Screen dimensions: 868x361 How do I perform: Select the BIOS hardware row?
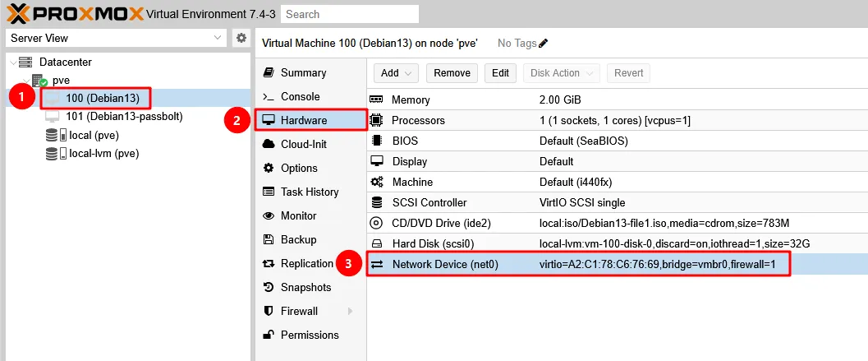tap(618, 141)
